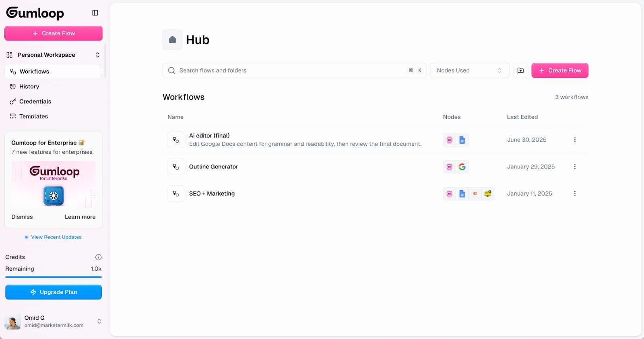The height and width of the screenshot is (339, 644).
Task: Open the Omid G account menu chevron
Action: (x=99, y=321)
